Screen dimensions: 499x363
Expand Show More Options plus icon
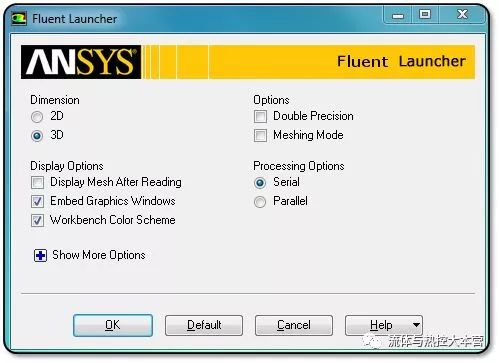point(40,256)
